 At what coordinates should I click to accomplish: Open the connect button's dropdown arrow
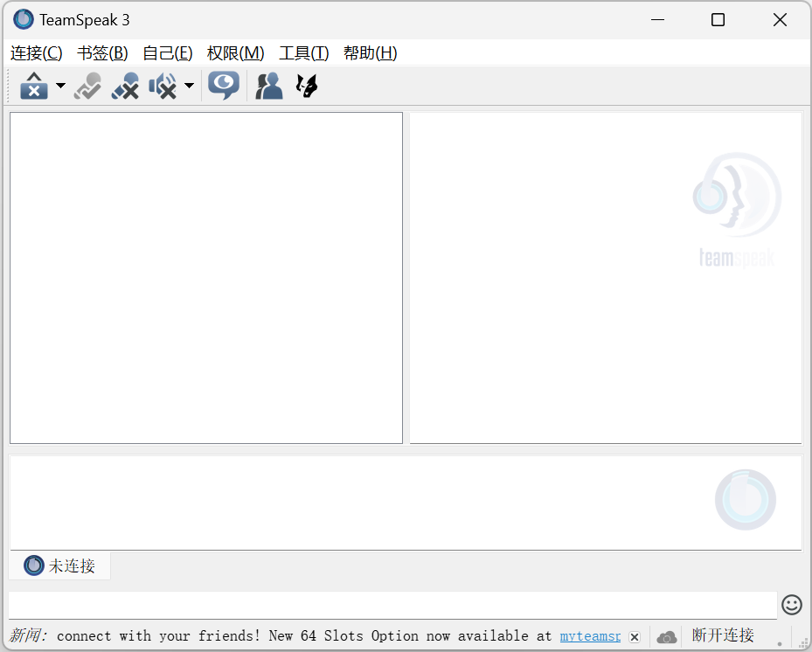[x=60, y=86]
